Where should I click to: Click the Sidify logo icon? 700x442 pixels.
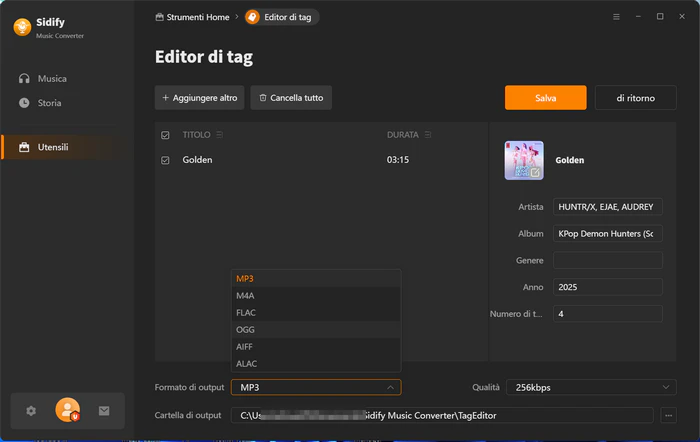(x=22, y=27)
